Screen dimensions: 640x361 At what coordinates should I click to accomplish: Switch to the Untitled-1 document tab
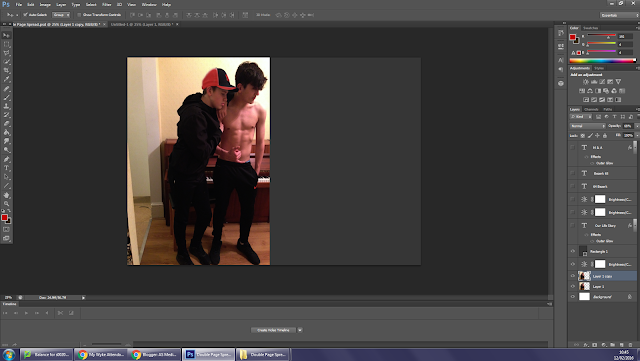pyautogui.click(x=142, y=25)
